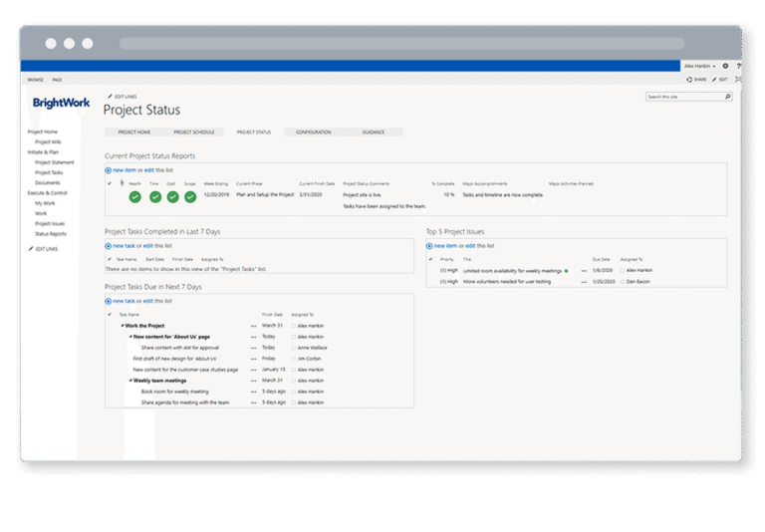765x532 pixels.
Task: Click presence box beside Anne Wallace
Action: click(294, 348)
